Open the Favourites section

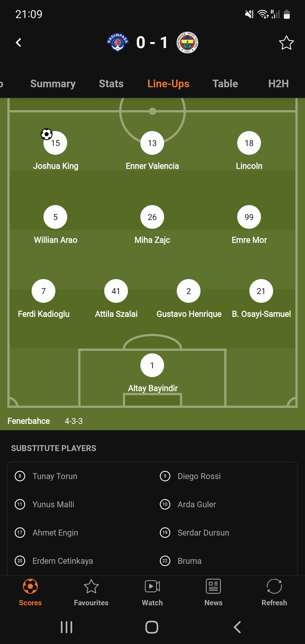[91, 593]
